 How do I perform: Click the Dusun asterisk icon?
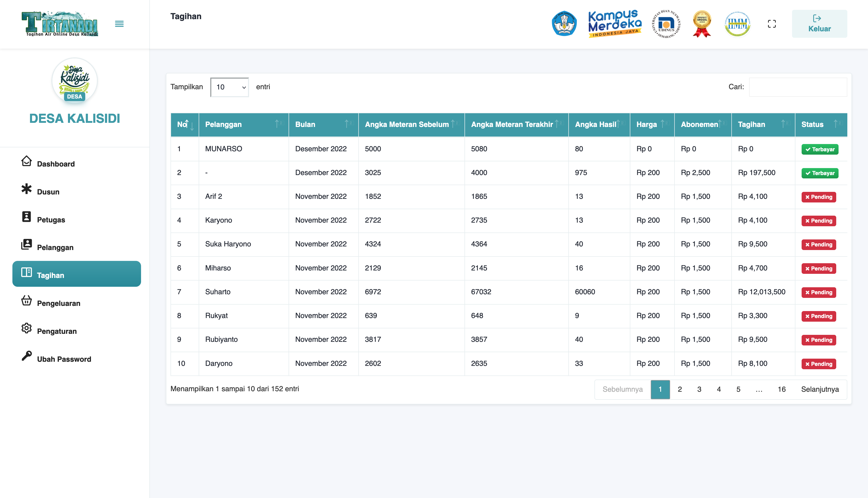pos(26,189)
